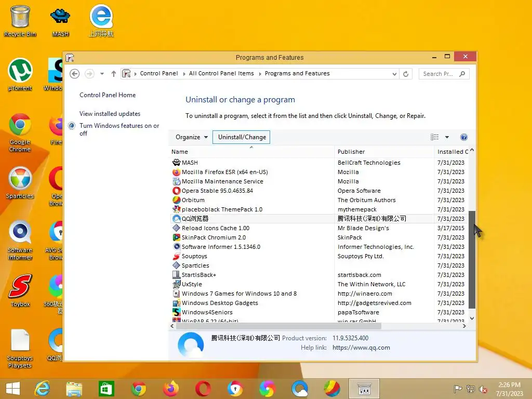Screen dimensions: 532x399
Task: Open Control Panel Home link
Action: tap(108, 95)
